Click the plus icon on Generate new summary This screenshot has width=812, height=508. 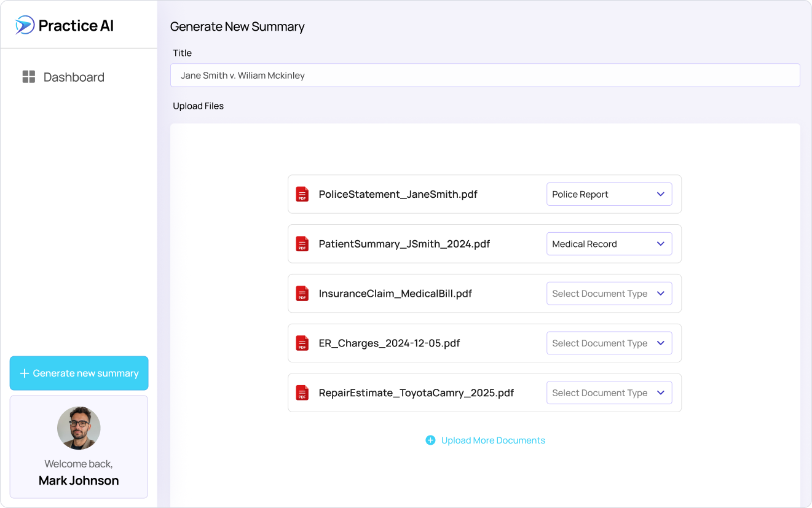pos(25,373)
